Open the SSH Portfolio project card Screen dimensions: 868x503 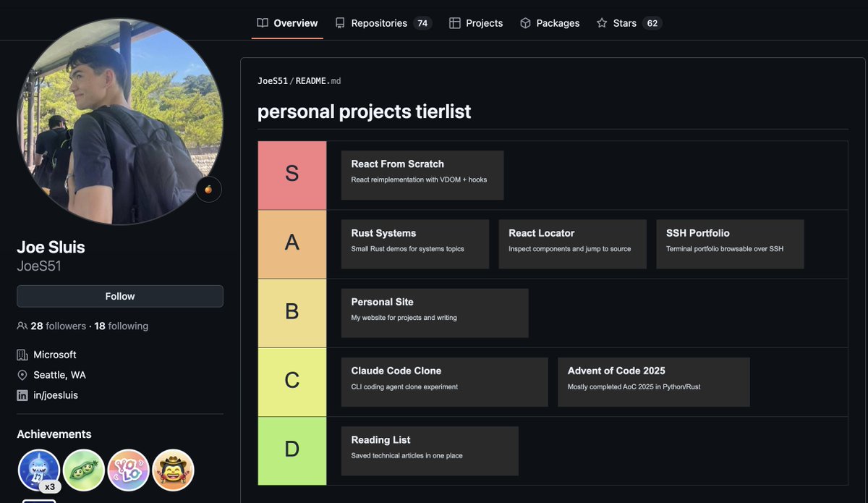tap(731, 244)
